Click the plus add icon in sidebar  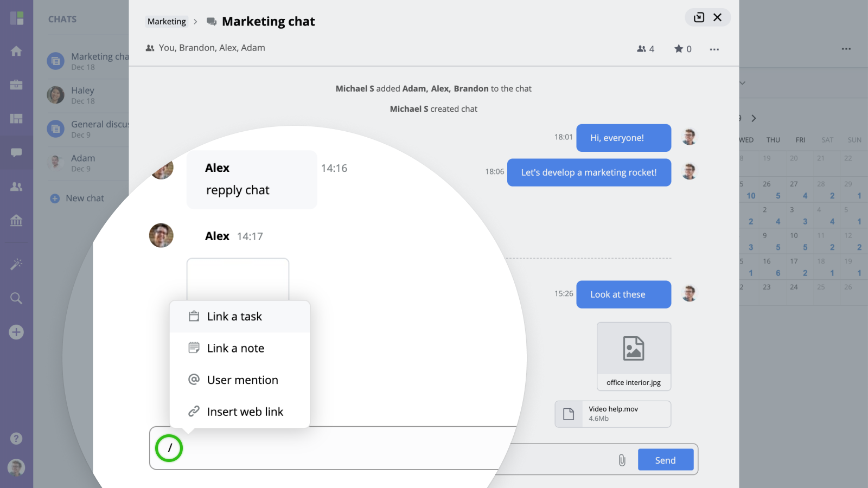(16, 332)
